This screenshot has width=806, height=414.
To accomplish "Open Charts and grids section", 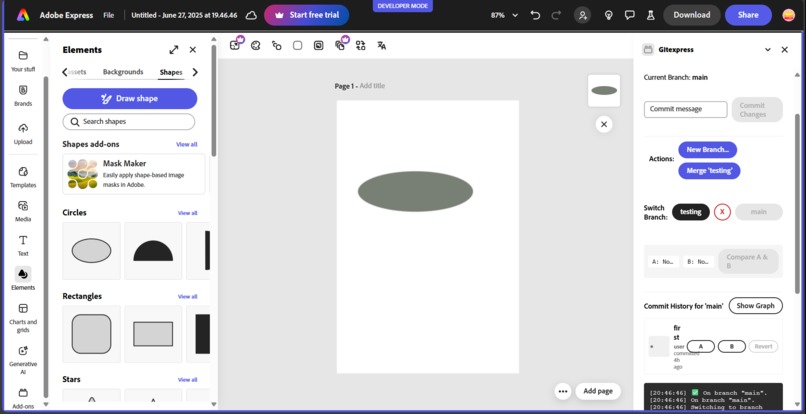I will point(23,318).
